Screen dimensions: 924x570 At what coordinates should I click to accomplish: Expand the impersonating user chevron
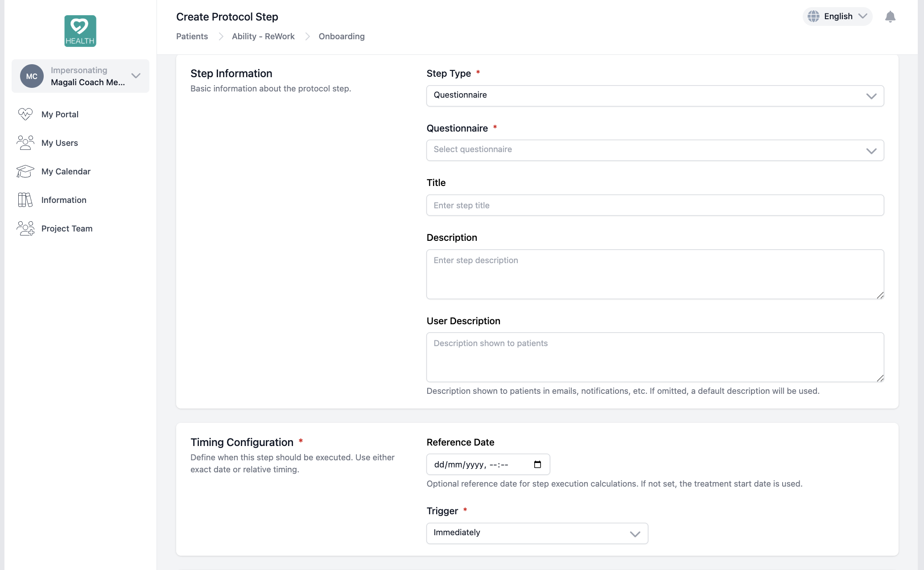[136, 76]
